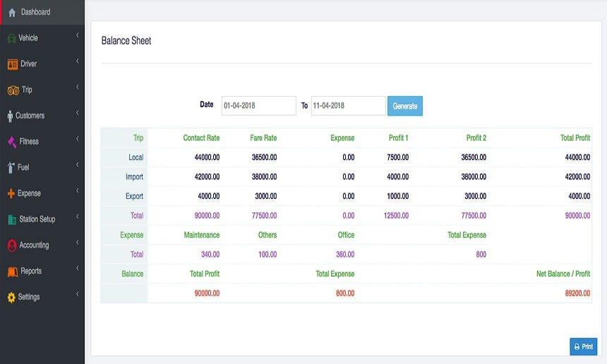
Task: Select net balance value 89200.00
Action: 577,293
